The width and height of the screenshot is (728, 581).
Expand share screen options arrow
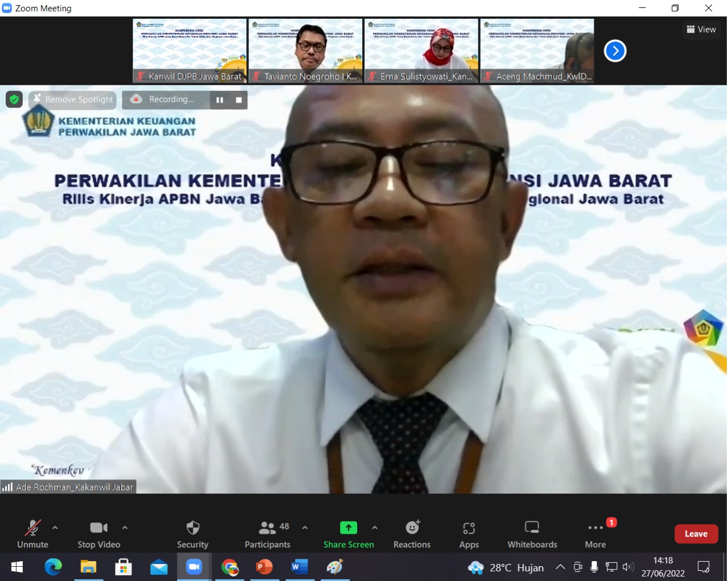(375, 528)
